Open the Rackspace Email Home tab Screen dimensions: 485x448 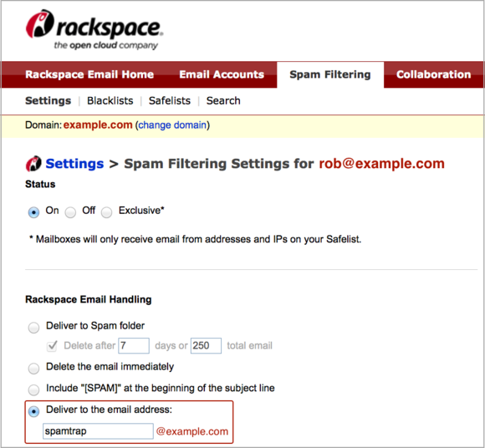click(89, 74)
